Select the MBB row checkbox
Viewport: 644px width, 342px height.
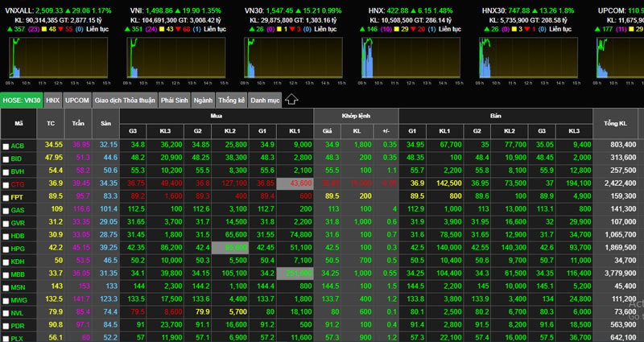point(6,274)
